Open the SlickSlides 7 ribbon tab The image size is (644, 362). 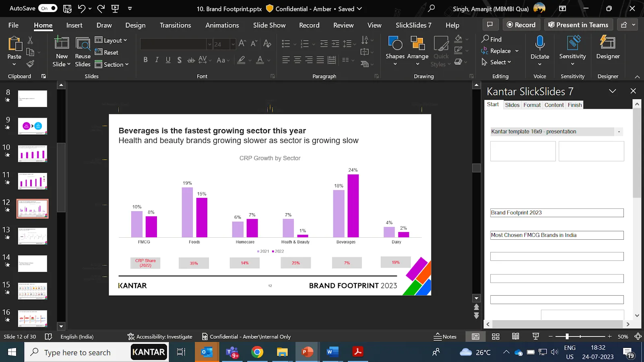point(413,25)
